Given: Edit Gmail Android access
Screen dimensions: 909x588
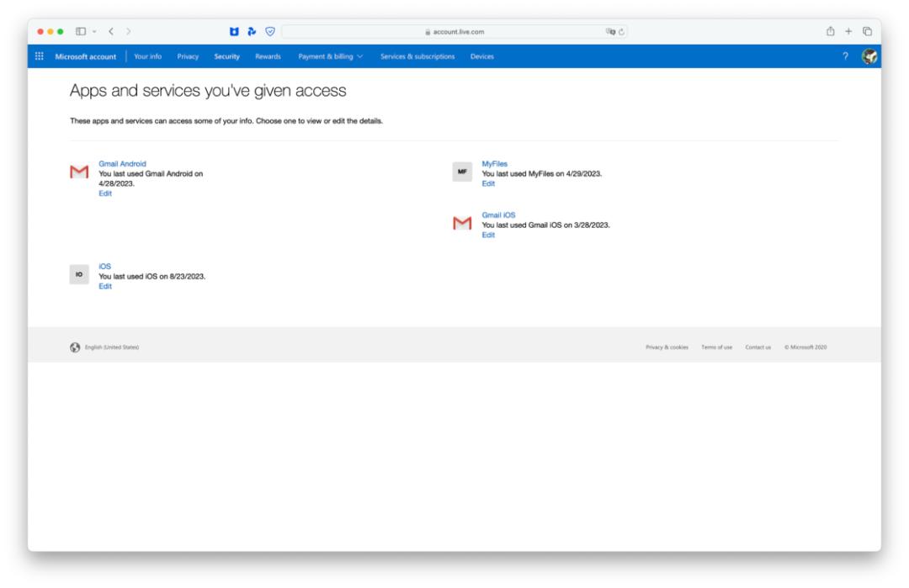Looking at the screenshot, I should pos(105,193).
